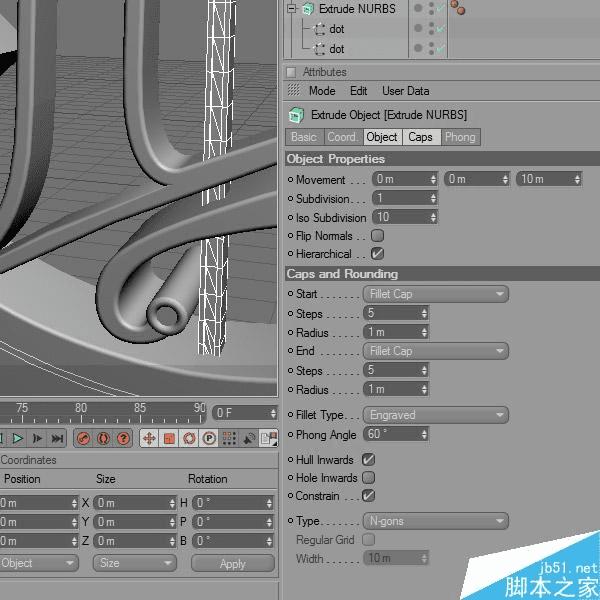Go to next frame button
Screen dimensions: 600x600
(38, 438)
